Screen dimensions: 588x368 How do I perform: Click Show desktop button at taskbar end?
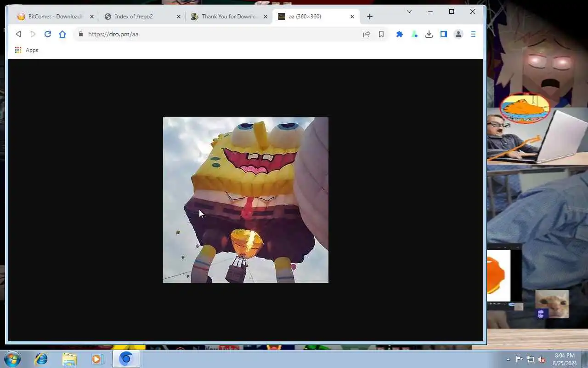584,359
